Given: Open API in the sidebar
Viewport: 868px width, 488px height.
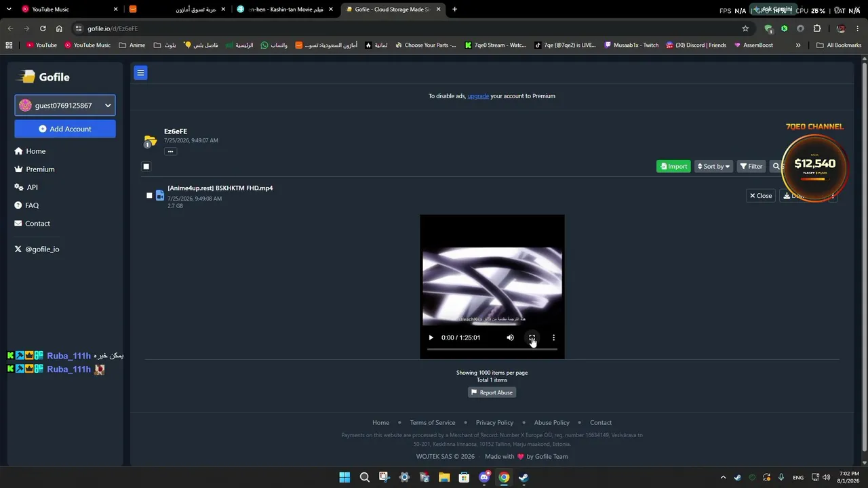Looking at the screenshot, I should pos(26,187).
